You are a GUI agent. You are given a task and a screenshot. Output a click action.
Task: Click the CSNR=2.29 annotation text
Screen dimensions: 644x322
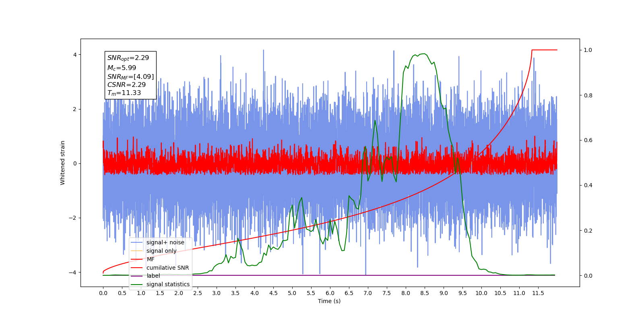[126, 85]
